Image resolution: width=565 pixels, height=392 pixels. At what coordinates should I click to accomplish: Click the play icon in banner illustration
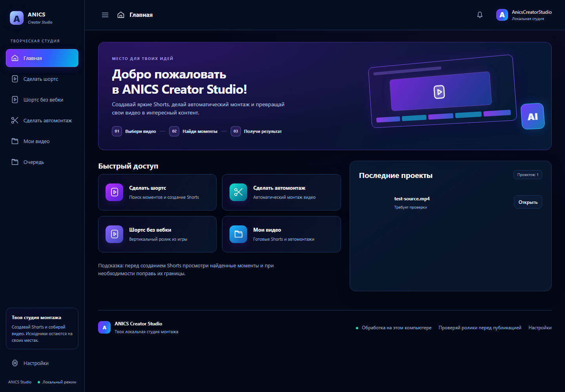pyautogui.click(x=439, y=92)
